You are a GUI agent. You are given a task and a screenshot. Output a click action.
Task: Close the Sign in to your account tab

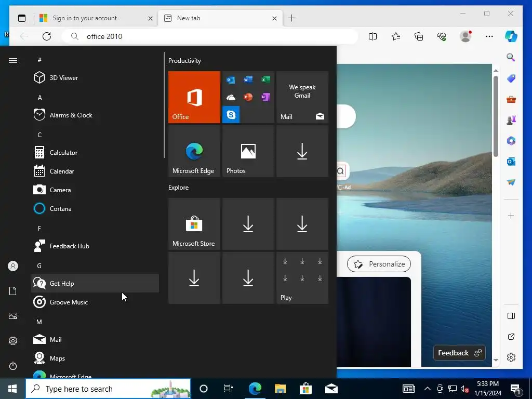pyautogui.click(x=150, y=18)
